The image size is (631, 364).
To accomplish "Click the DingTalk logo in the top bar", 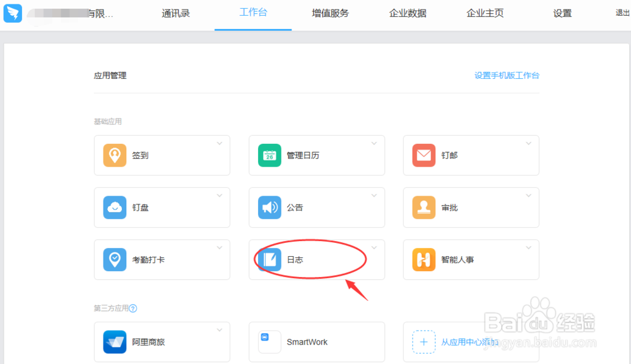I will (12, 13).
